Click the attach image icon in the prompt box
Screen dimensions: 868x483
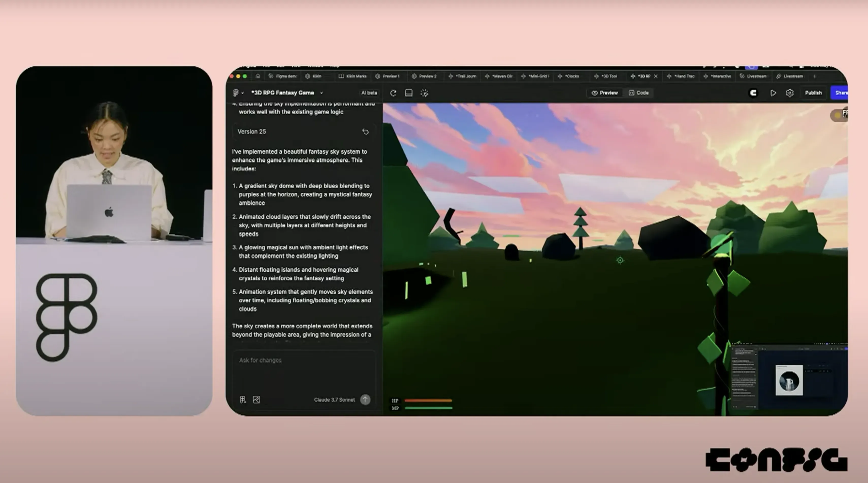click(x=256, y=400)
